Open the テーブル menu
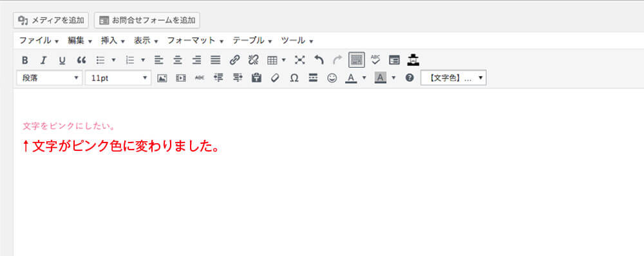644x256 pixels. coord(252,41)
